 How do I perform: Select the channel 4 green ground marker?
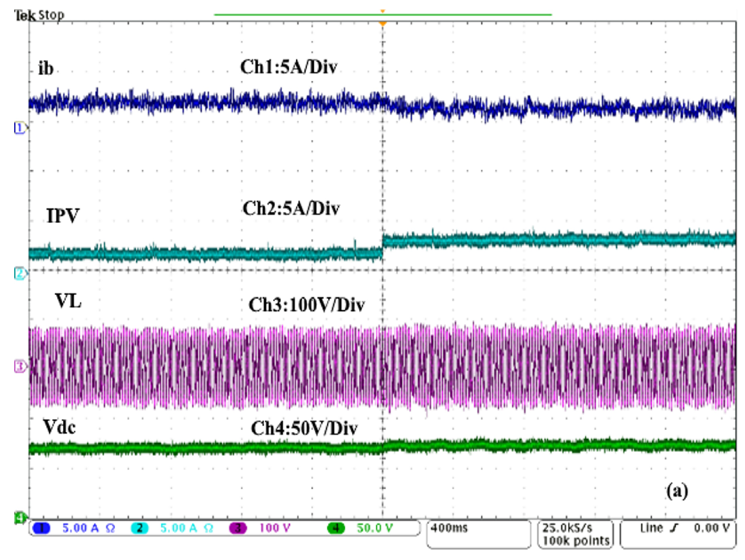20,518
